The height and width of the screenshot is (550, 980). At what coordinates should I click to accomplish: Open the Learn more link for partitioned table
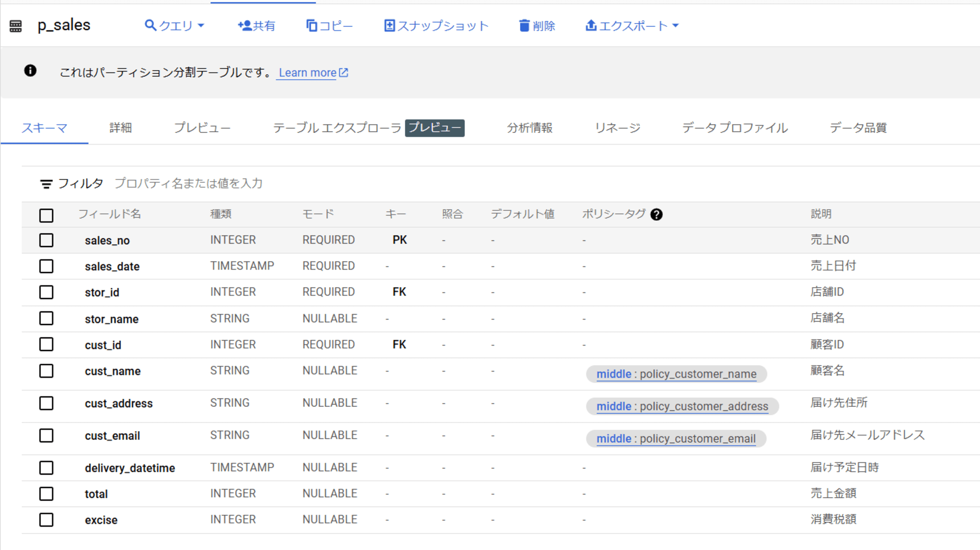(312, 73)
